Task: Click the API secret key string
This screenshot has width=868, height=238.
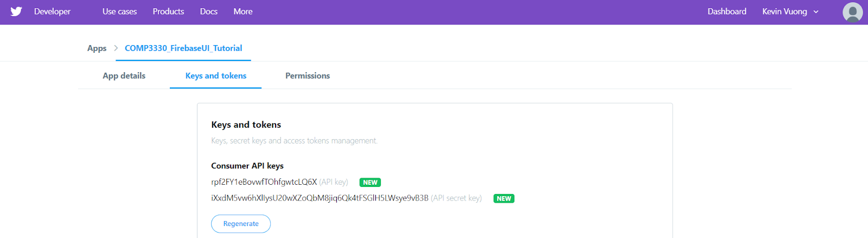Action: click(320, 198)
